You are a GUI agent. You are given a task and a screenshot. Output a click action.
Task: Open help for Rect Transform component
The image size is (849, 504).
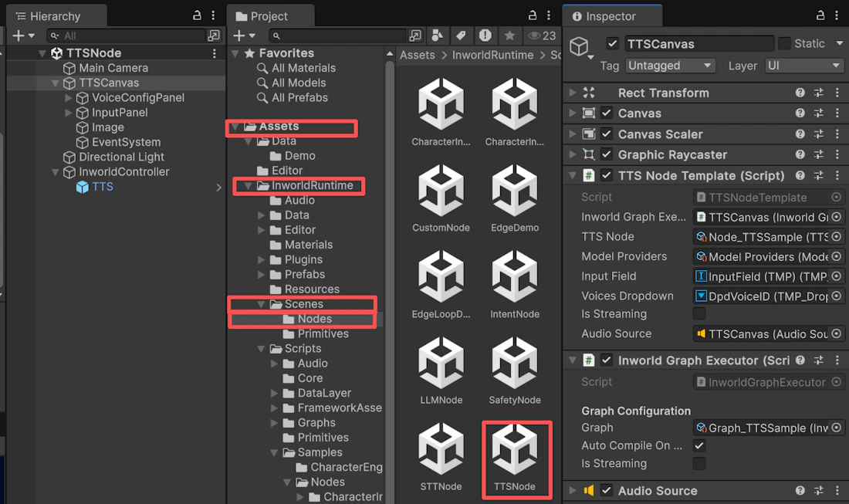coord(800,93)
